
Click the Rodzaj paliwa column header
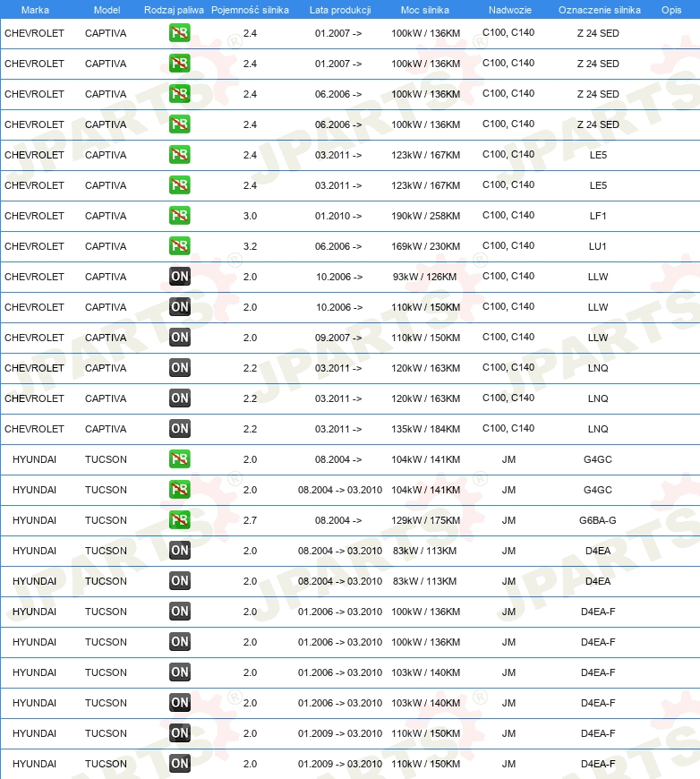(x=174, y=10)
